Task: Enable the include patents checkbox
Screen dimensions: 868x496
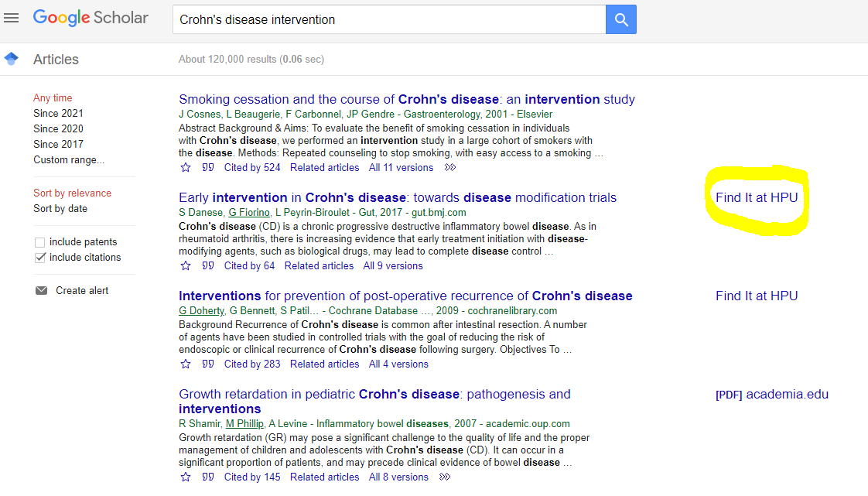Action: (40, 242)
